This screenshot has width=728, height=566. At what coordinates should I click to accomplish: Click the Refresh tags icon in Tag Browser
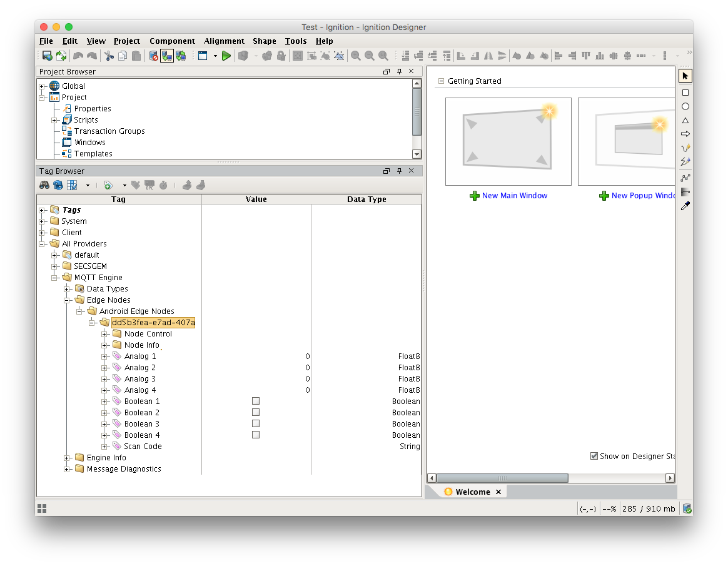pyautogui.click(x=58, y=185)
